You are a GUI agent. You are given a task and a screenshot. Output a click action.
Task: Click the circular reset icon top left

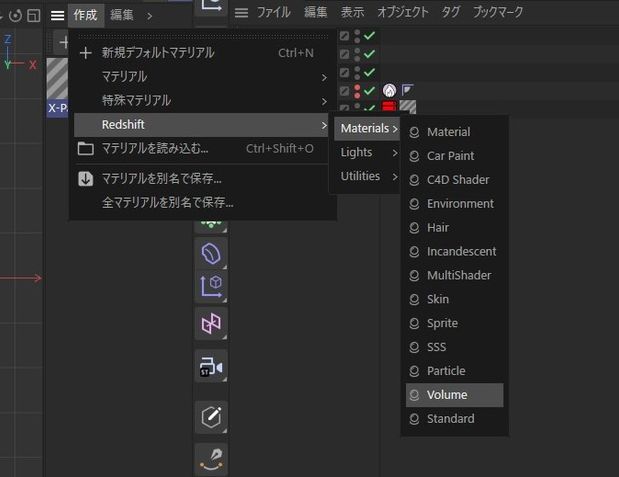point(15,16)
